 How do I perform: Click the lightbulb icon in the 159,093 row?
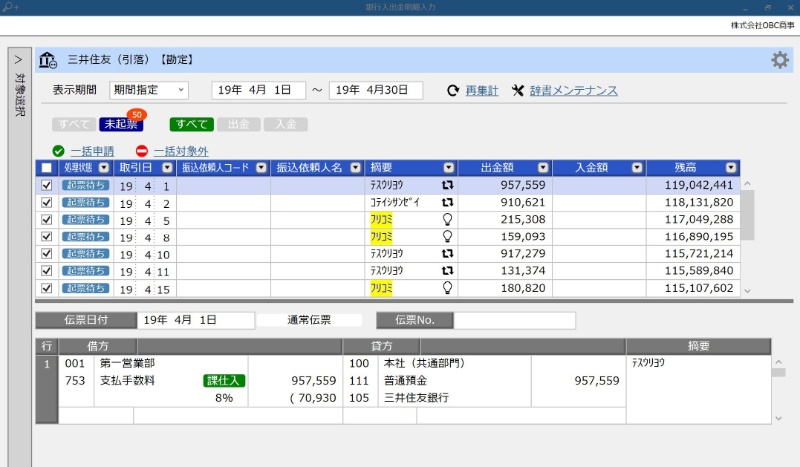pos(447,236)
